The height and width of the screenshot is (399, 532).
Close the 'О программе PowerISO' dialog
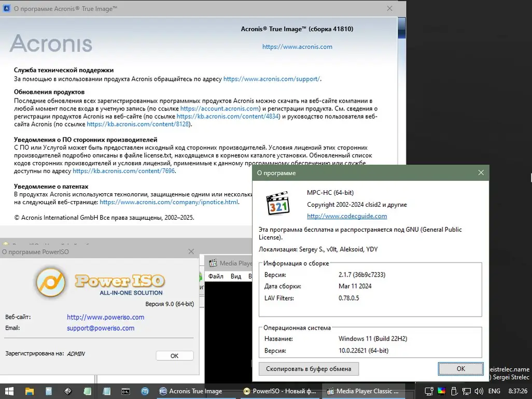[x=191, y=251]
